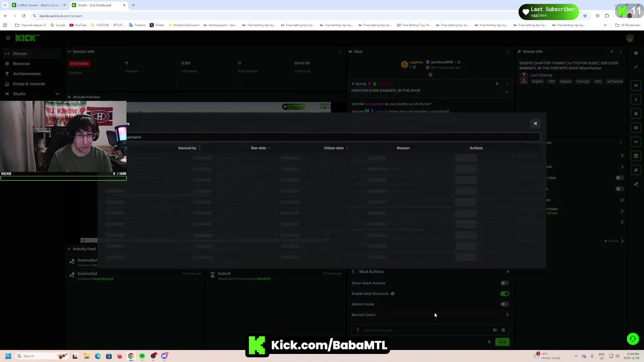Viewport: 644px width, 362px height.
Task: Toggle Show Quick Actions switch
Action: (505, 283)
